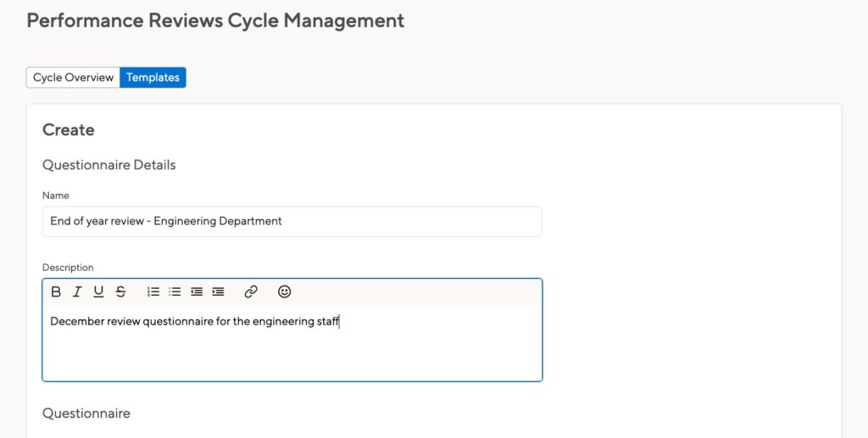Insert a bulleted list
Image resolution: width=868 pixels, height=438 pixels.
tap(175, 292)
